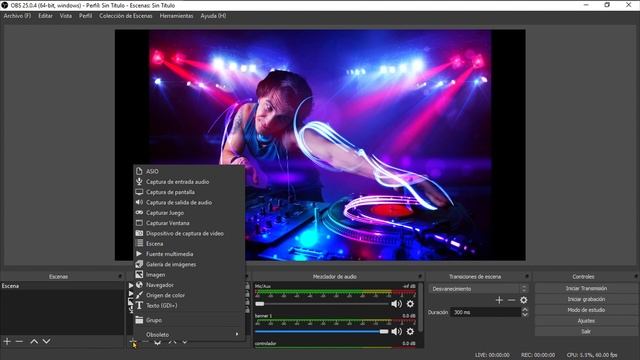Screen dimensions: 640x360
Task: Open the Ayuda menu
Action: [x=213, y=16]
